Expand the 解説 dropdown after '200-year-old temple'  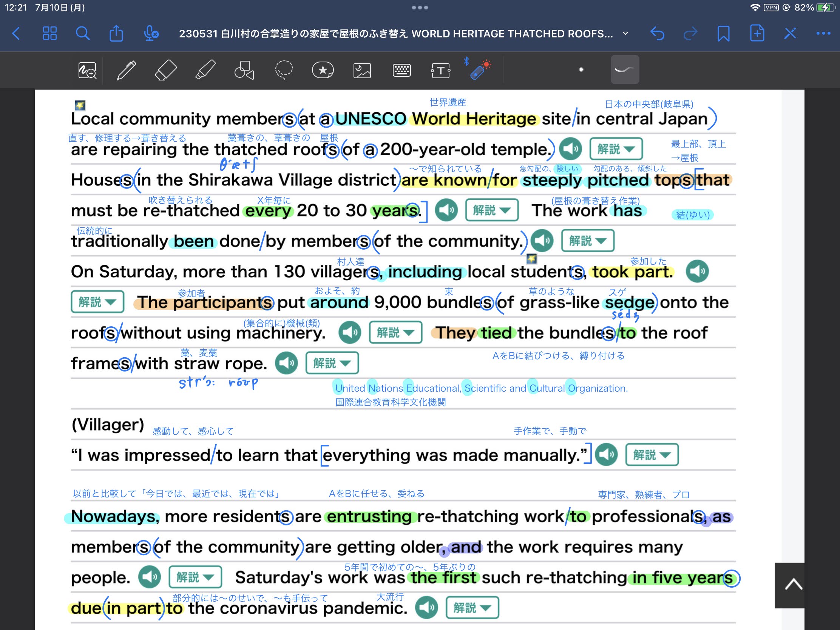(x=616, y=149)
